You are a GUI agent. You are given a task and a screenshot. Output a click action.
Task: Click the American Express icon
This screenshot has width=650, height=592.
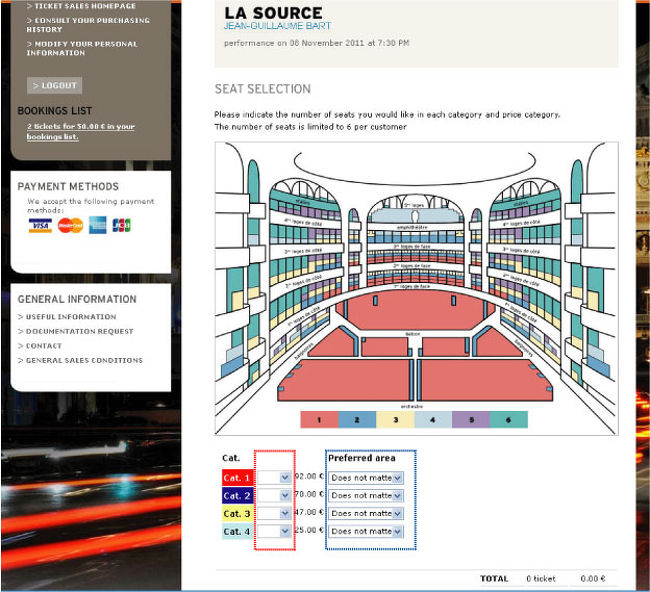coord(97,225)
